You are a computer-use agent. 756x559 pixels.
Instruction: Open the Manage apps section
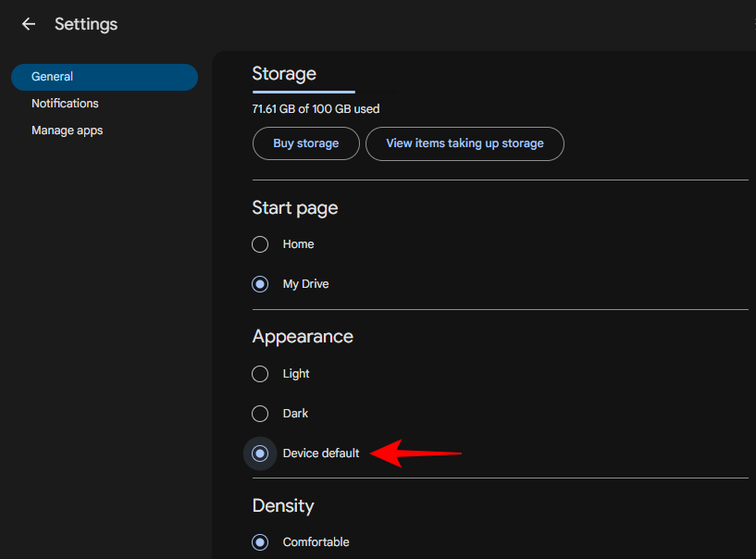67,130
